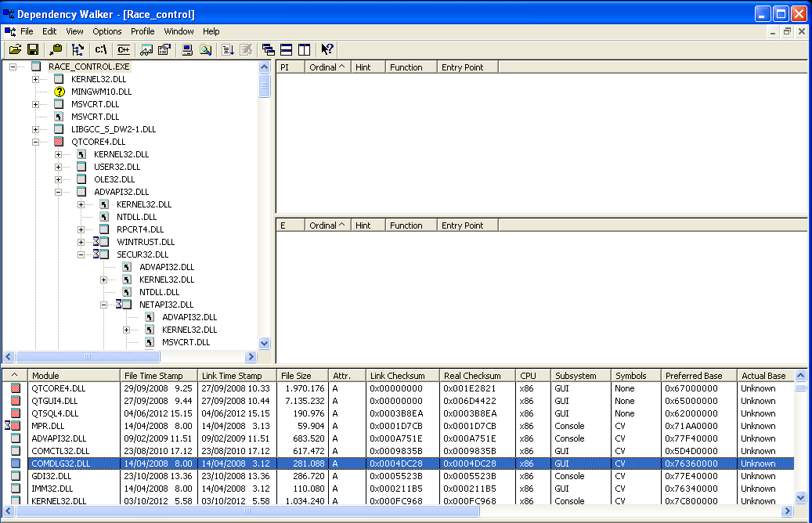812x523 pixels.
Task: Click the Cascade windows icon
Action: [269, 49]
